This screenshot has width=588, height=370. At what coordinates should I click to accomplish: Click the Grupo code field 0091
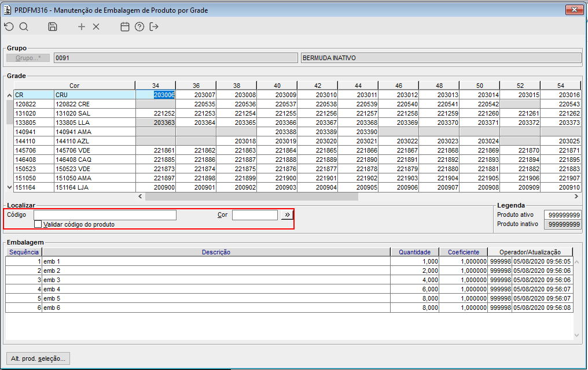(175, 58)
